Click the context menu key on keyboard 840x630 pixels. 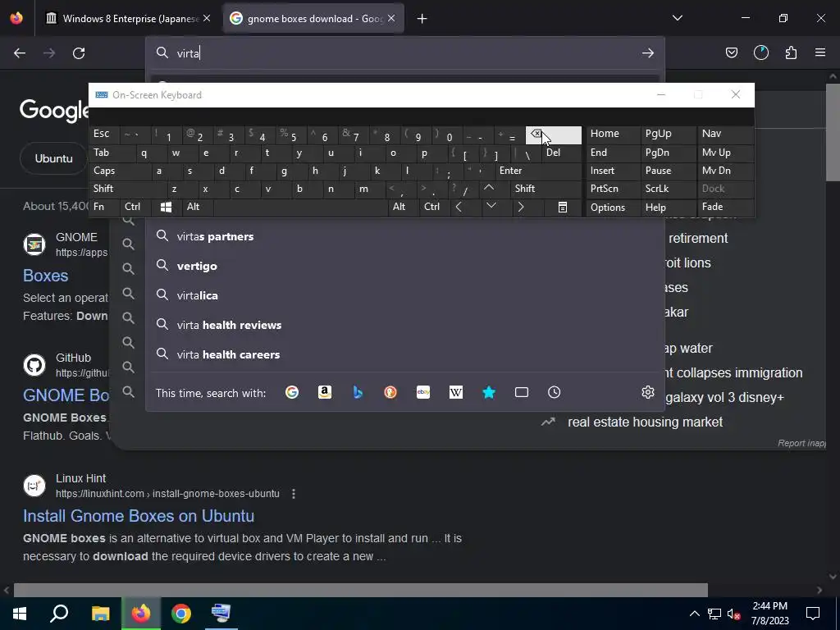pyautogui.click(x=563, y=207)
